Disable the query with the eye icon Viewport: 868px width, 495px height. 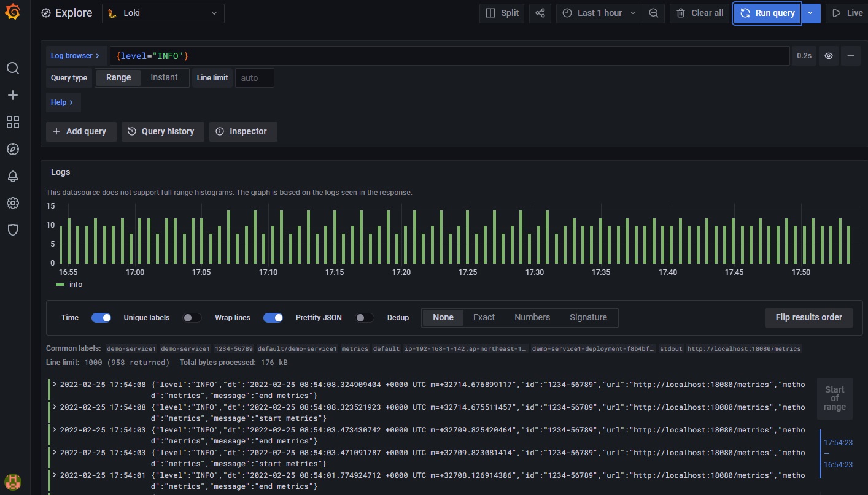click(x=829, y=56)
